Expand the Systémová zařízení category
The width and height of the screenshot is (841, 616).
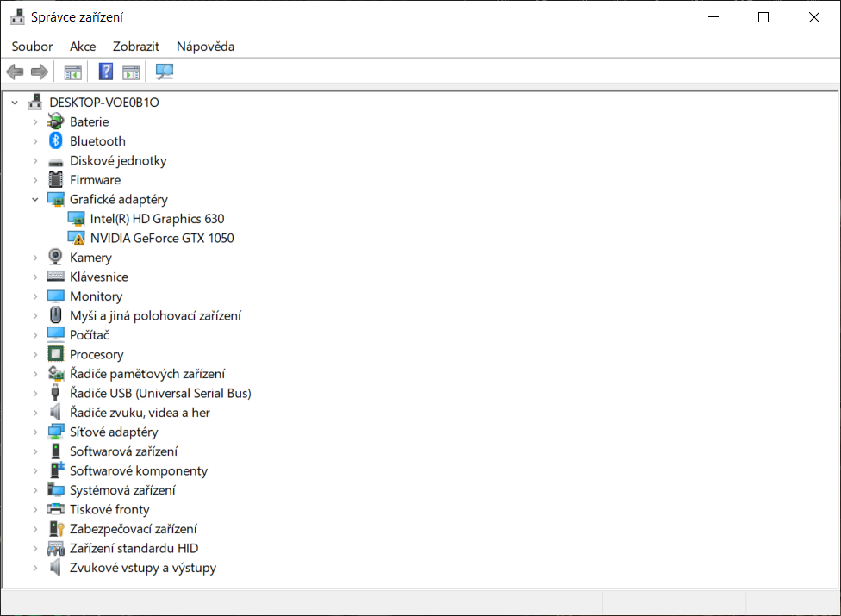[35, 490]
